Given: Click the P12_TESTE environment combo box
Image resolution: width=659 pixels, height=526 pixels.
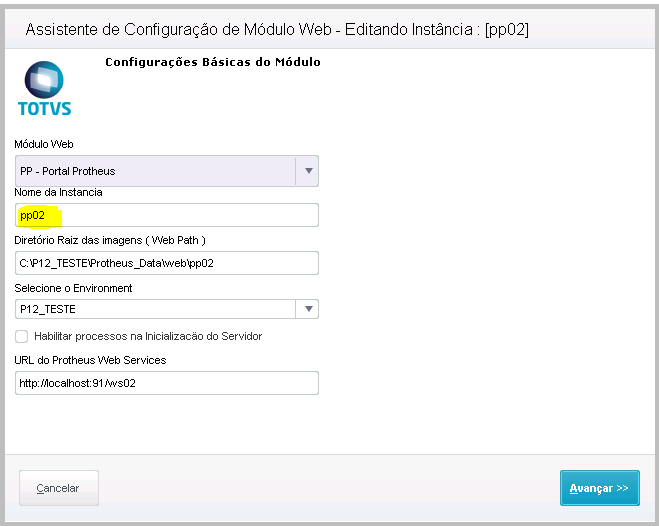Looking at the screenshot, I should (x=155, y=309).
